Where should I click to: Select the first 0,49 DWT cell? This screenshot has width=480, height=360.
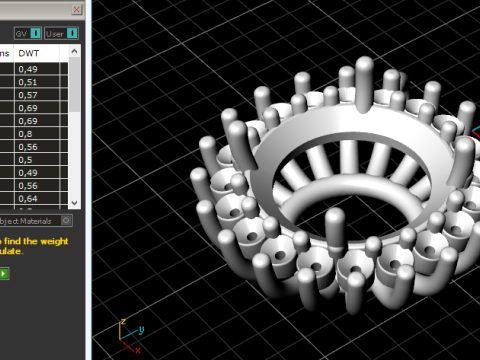coord(37,69)
